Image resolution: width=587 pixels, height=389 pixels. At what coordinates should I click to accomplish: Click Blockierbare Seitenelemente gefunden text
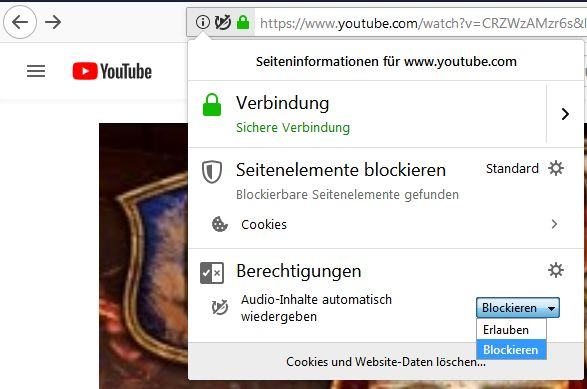point(347,195)
